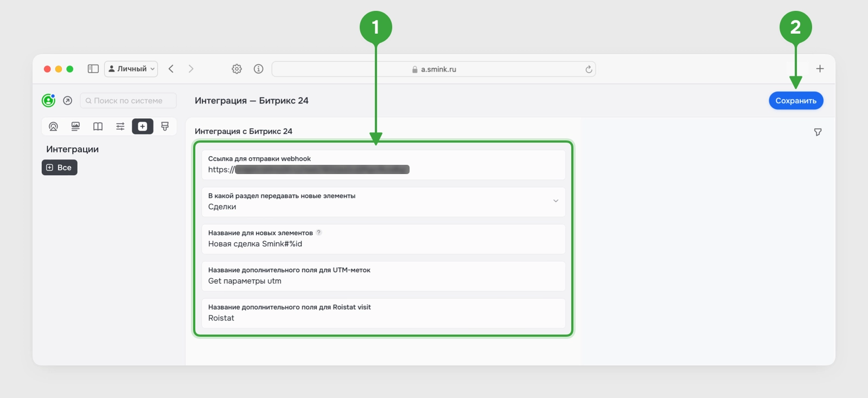Select the image content section icon
This screenshot has height=398, width=868.
click(x=75, y=126)
